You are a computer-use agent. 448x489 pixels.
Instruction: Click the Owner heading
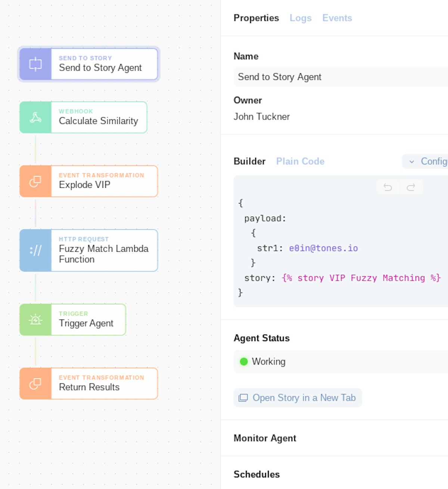[248, 100]
